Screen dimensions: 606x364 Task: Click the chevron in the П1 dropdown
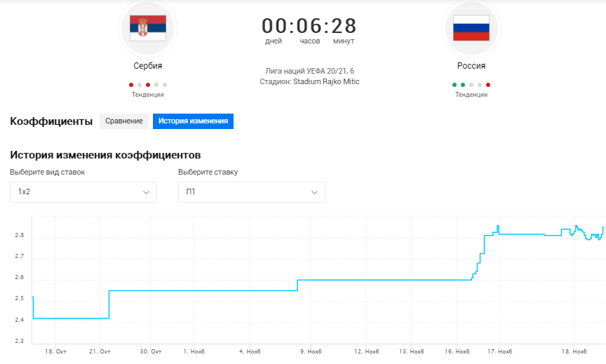pos(314,192)
